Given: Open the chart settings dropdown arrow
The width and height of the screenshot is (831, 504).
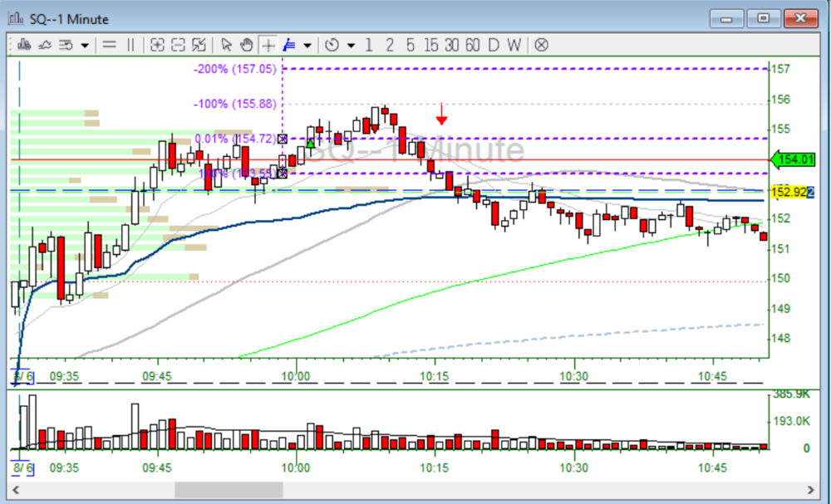Looking at the screenshot, I should pos(85,45).
